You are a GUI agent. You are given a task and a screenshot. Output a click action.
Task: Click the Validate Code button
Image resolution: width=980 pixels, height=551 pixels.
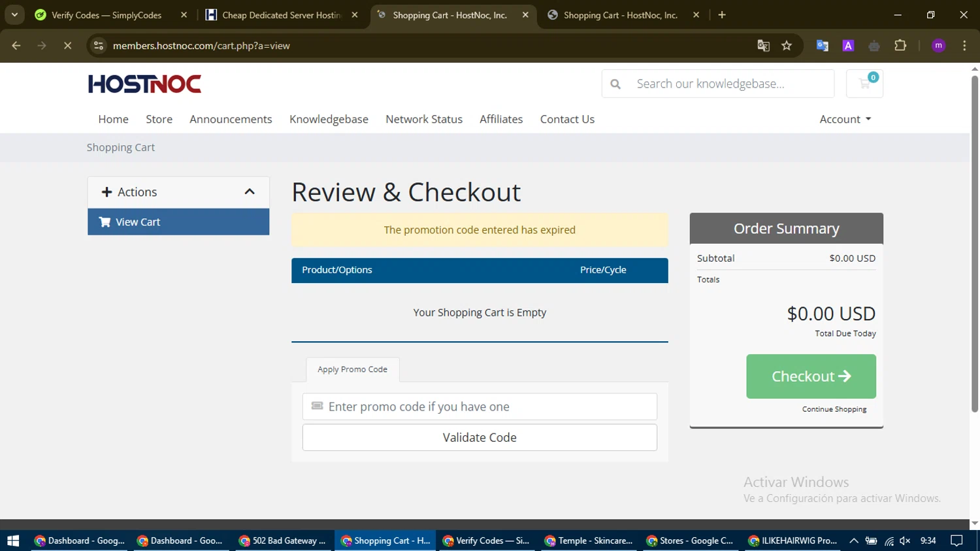[x=480, y=437]
